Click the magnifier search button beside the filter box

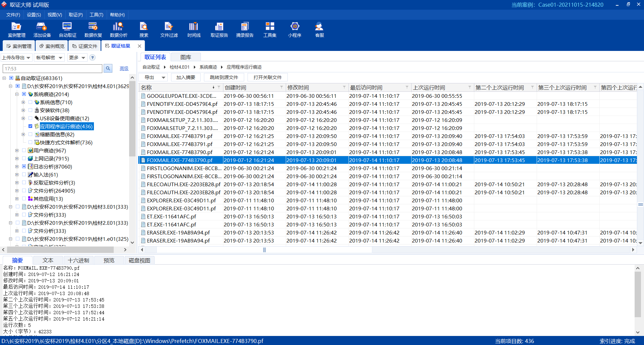pos(108,68)
